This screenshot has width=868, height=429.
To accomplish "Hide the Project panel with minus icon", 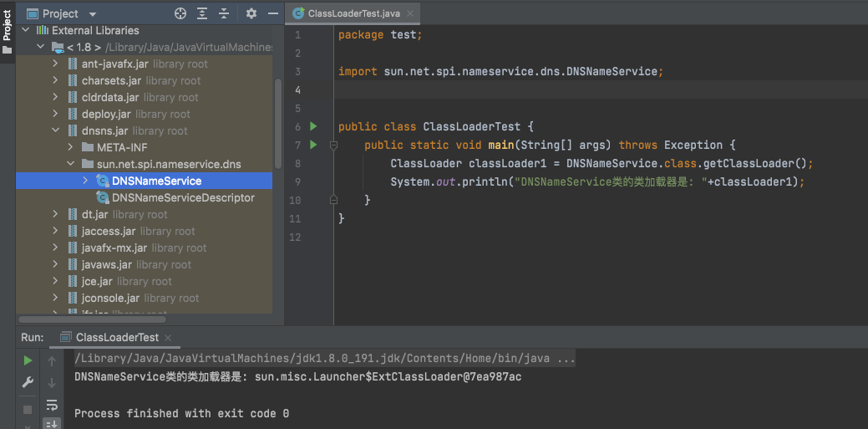I will 272,14.
